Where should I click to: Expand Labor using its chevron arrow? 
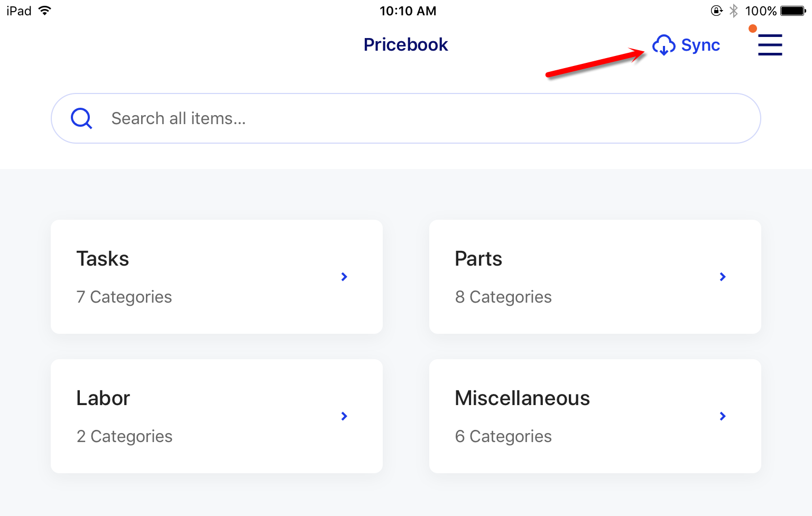pos(344,416)
